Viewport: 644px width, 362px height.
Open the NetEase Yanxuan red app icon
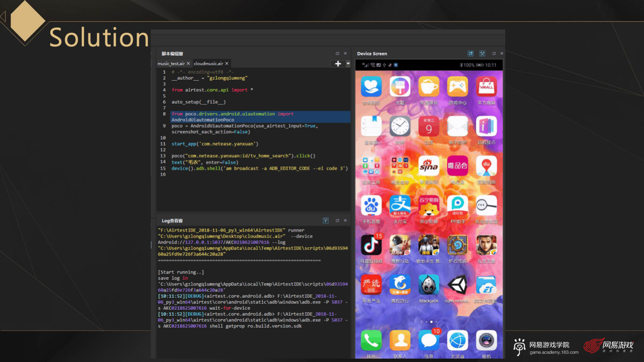pos(371,285)
